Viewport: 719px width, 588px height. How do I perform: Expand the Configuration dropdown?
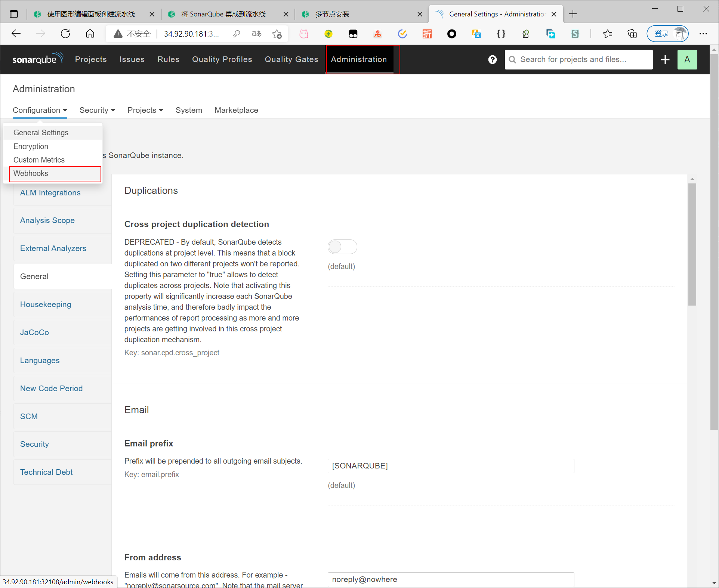coord(40,110)
